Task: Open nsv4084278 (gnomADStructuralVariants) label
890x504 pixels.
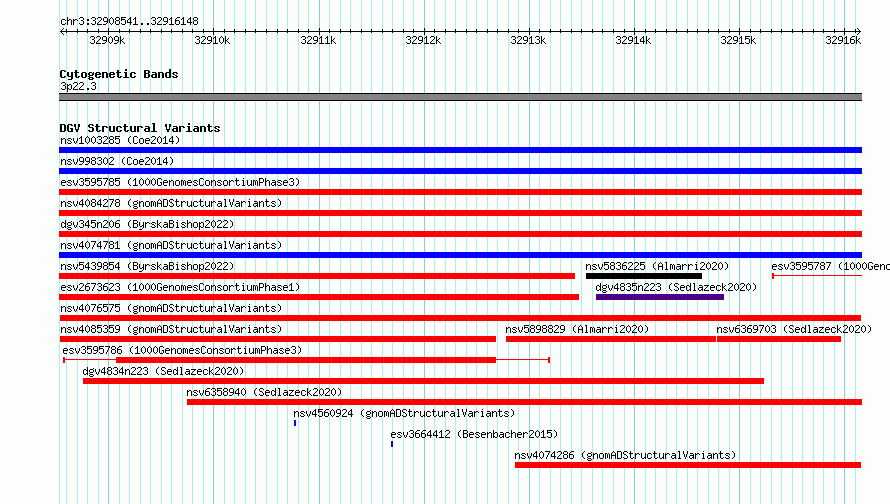Action: point(171,203)
